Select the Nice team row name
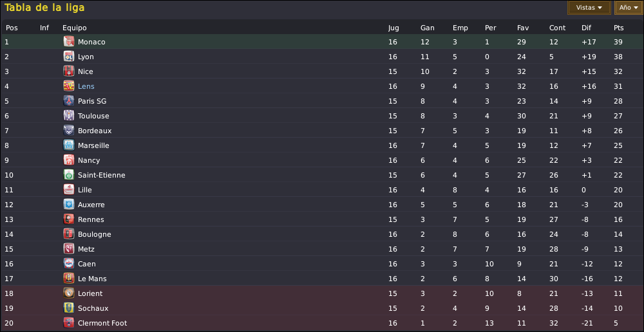 tap(86, 71)
